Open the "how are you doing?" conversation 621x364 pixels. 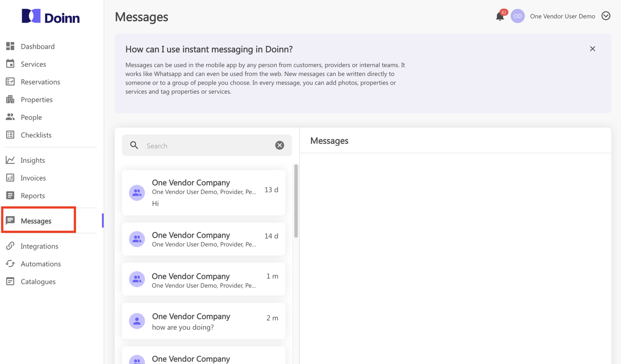pyautogui.click(x=204, y=321)
